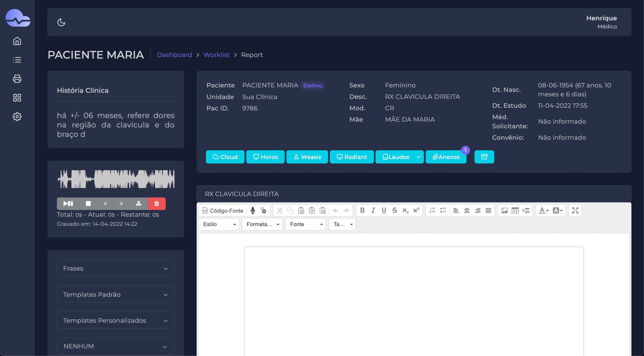Image resolution: width=644 pixels, height=356 pixels.
Task: Open the Anexos attachments button
Action: tap(446, 157)
